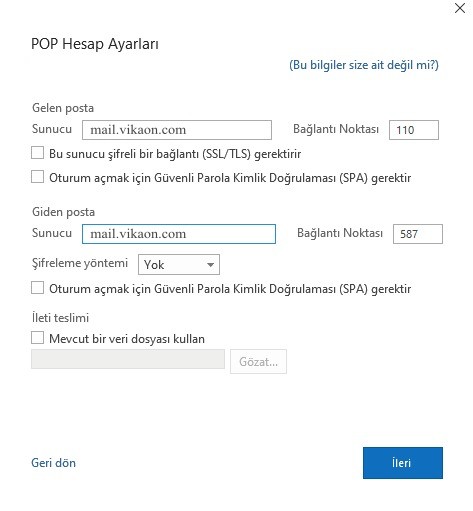
Task: Tick the SPA checkbox under Giden posta
Action: (37, 288)
